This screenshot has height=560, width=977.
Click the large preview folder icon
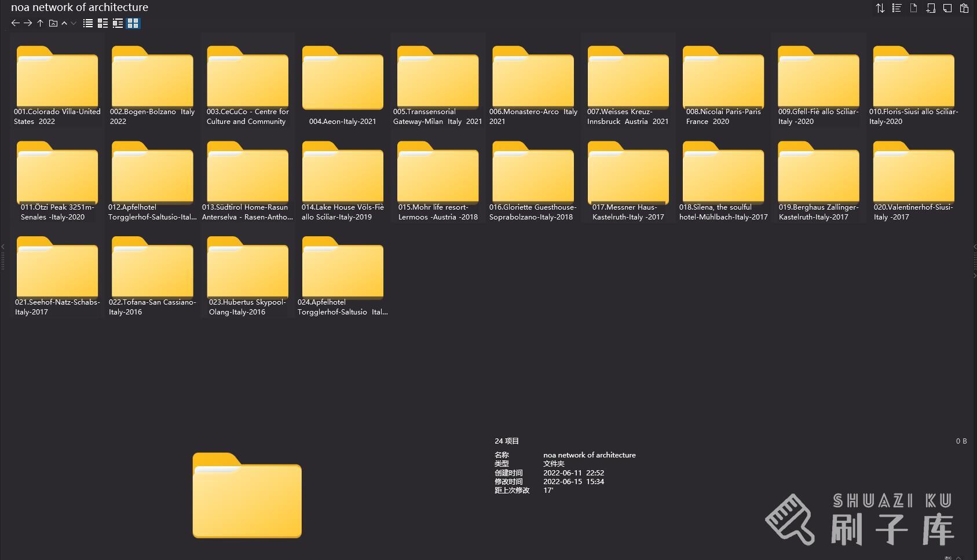point(247,495)
